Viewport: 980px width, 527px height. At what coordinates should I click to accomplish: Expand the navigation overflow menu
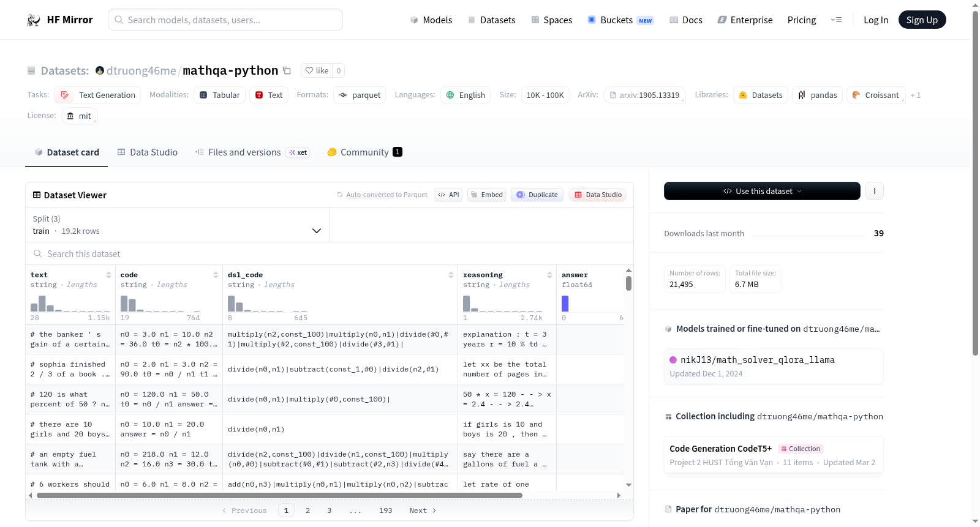[x=836, y=20]
